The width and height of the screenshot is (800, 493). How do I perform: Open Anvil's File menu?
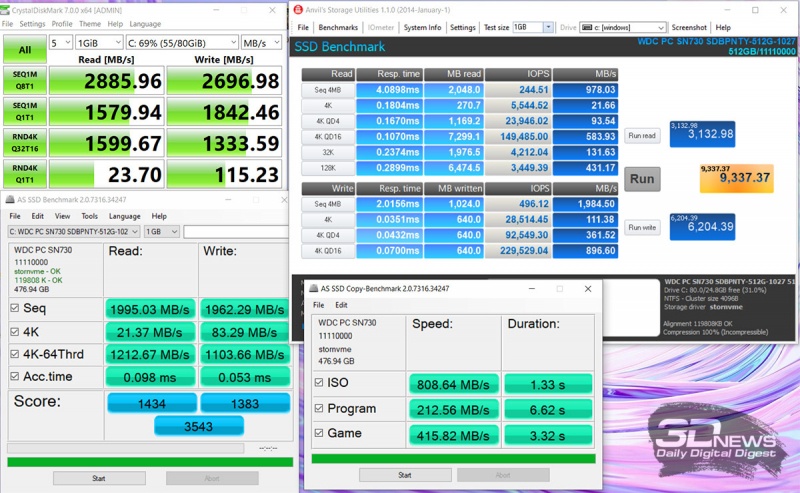(x=303, y=28)
